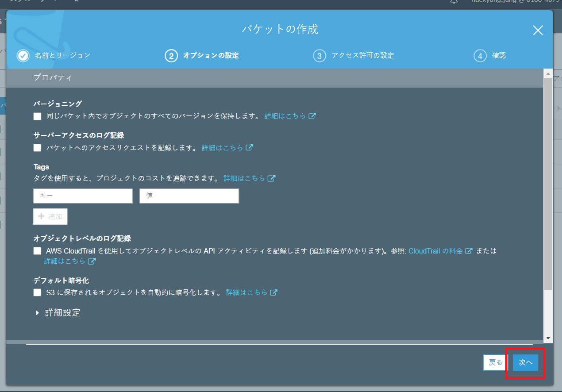Click step 4 circle icon for 確認
Screen dimensions: 562x392
click(480, 56)
